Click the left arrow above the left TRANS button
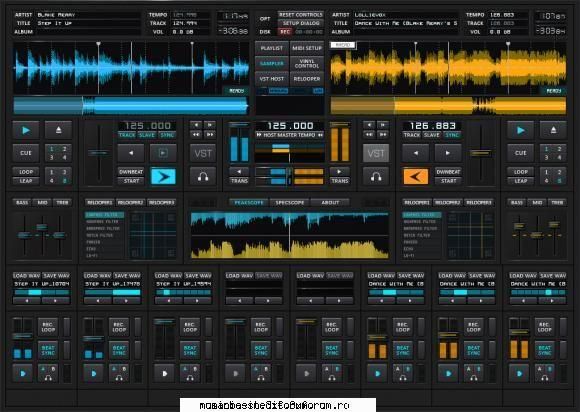The width and height of the screenshot is (580, 412). [x=239, y=172]
